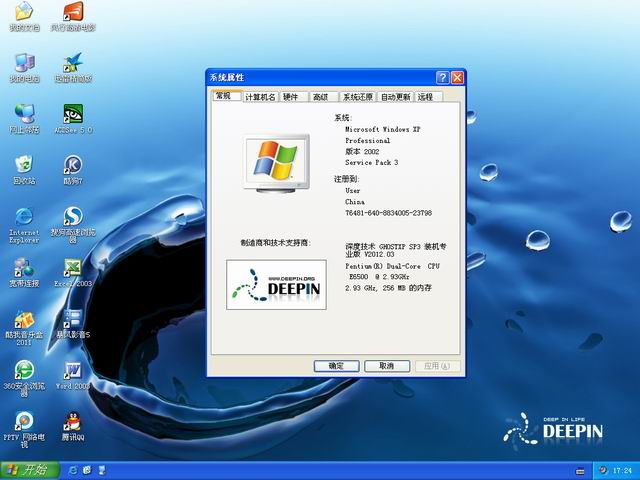Screen dimensions: 640x480
Task: Open the Word 2003 desktop shortcut
Action: [x=72, y=371]
